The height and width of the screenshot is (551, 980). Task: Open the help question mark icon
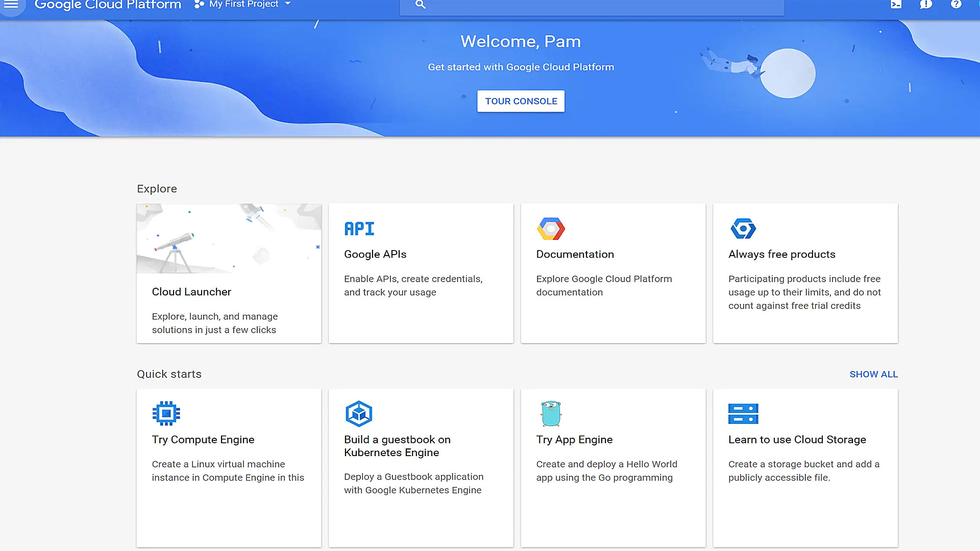tap(956, 4)
